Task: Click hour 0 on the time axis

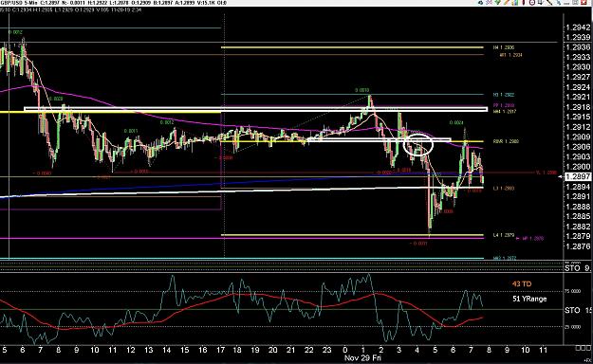Action: pyautogui.click(x=345, y=350)
